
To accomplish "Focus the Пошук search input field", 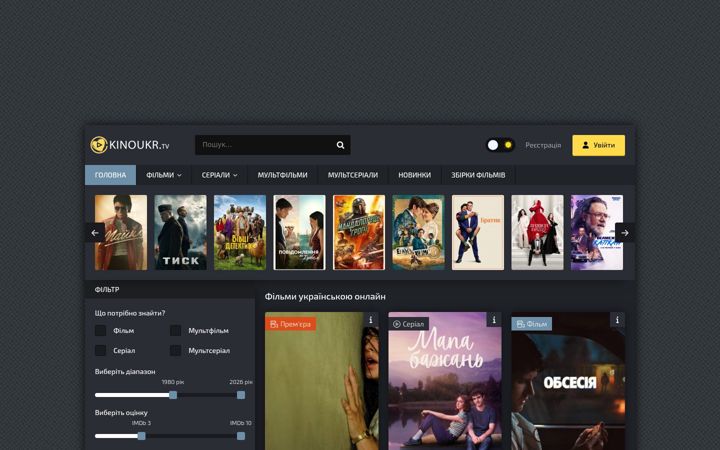I will (273, 145).
